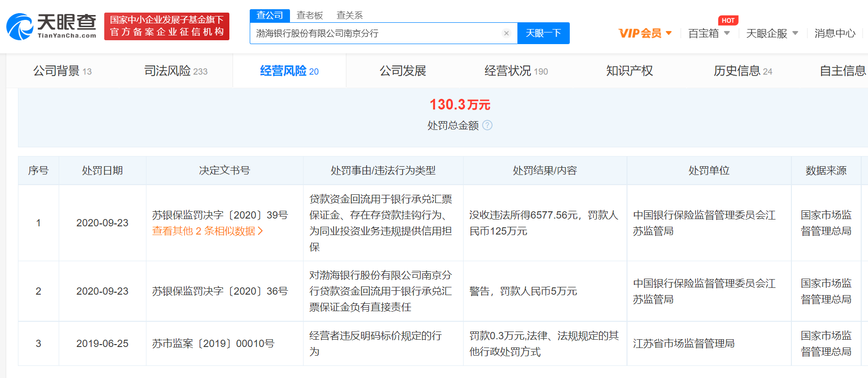The height and width of the screenshot is (378, 868).
Task: Click the 处罚事由/违法行为类型 column header
Action: click(383, 171)
